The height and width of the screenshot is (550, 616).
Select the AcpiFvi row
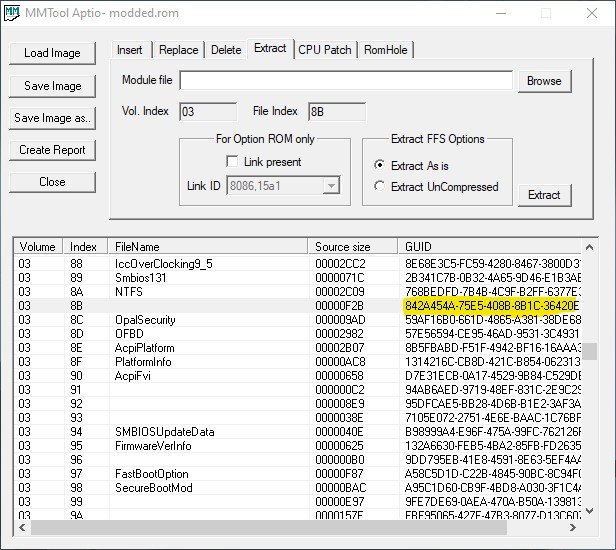298,376
